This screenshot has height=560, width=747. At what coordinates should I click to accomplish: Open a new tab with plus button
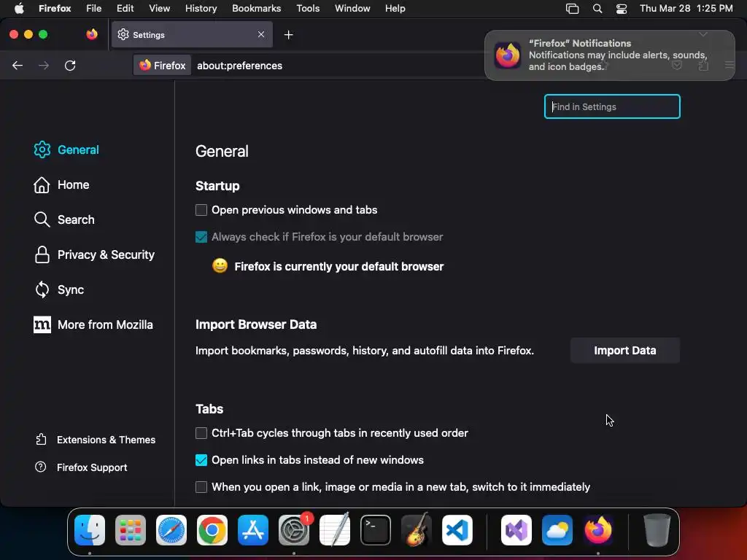(x=288, y=35)
